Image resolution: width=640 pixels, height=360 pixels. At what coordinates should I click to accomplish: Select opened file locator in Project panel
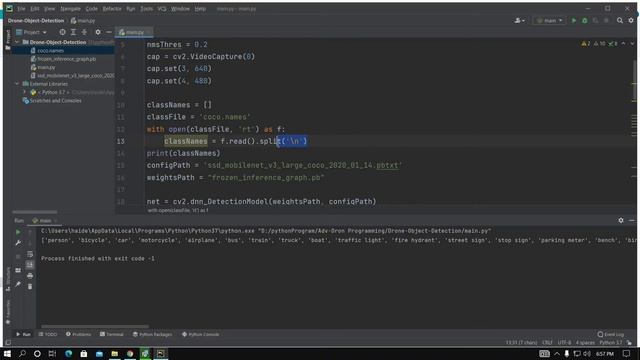tap(62, 32)
